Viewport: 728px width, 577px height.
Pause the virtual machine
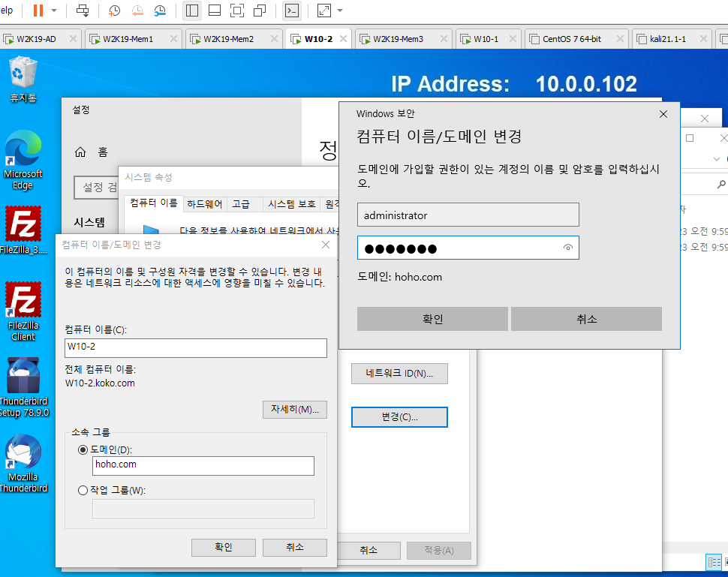coord(38,11)
